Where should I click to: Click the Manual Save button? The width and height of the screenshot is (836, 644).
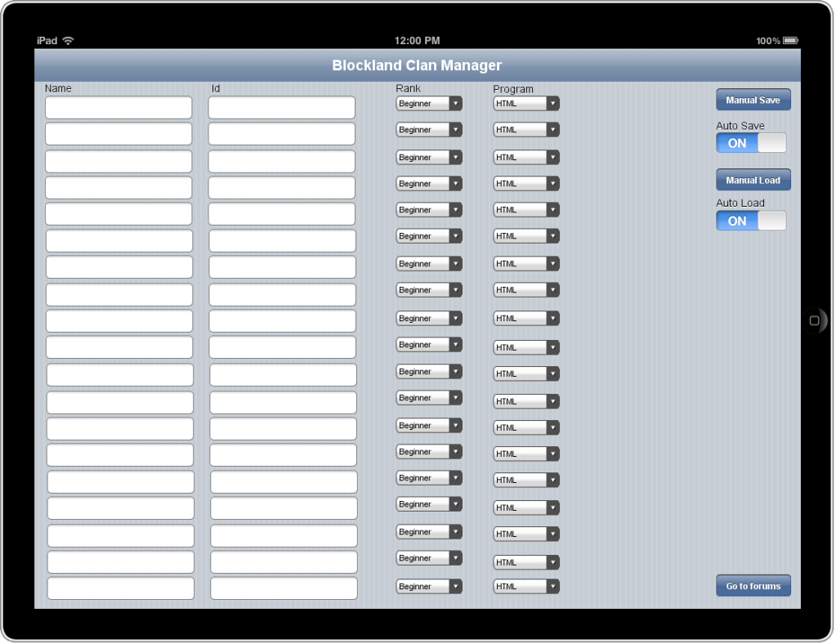tap(753, 100)
